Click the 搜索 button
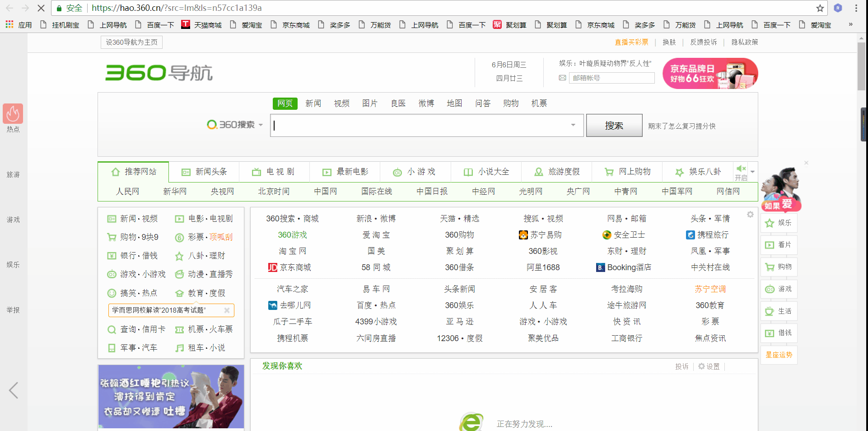The width and height of the screenshot is (868, 431). tap(614, 125)
